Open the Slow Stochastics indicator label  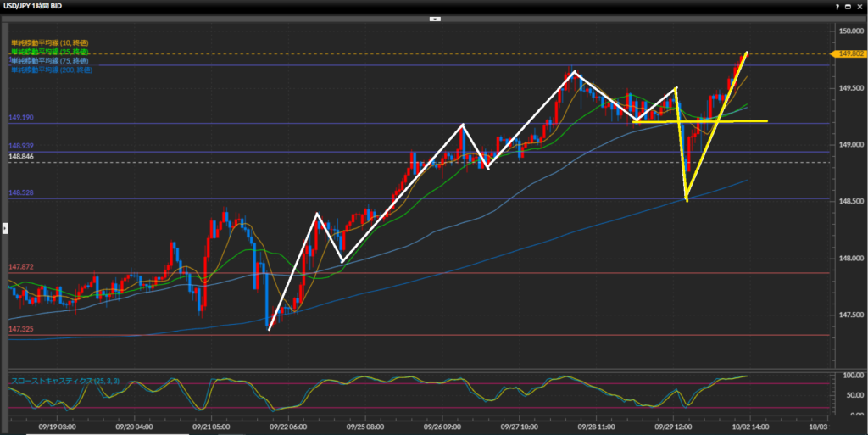click(x=61, y=381)
